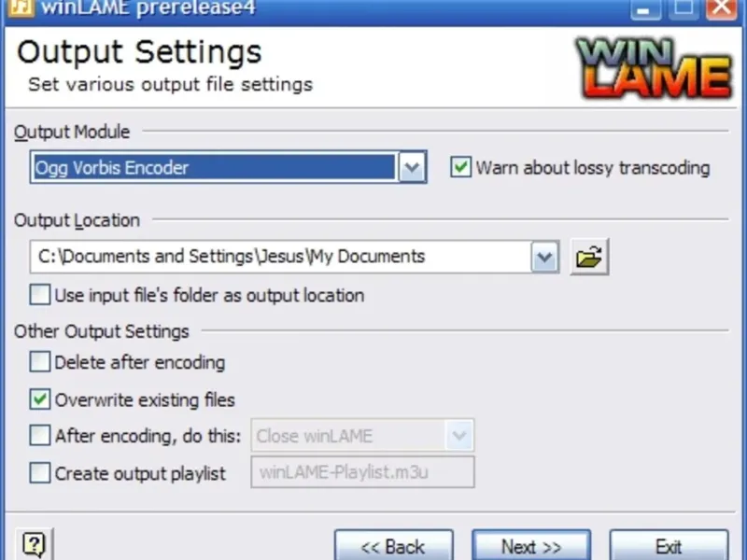This screenshot has width=747, height=560.
Task: Uncheck Warn about lossy transcoding
Action: [460, 167]
